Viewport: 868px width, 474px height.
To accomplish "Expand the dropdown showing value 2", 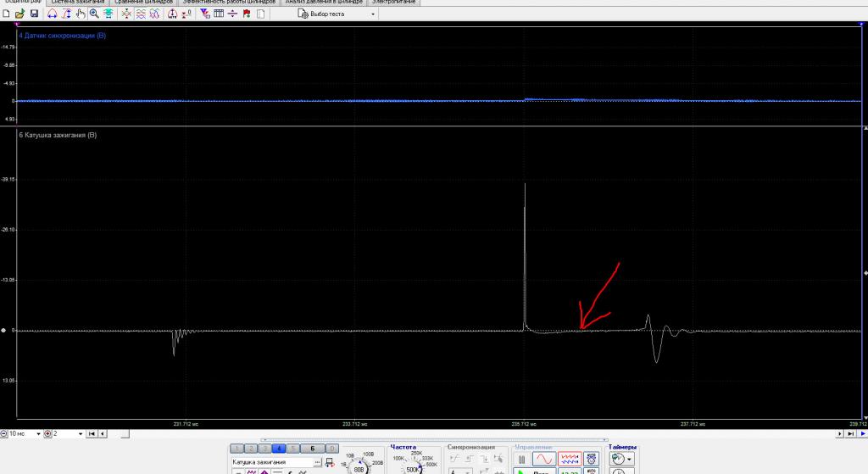I will pos(81,433).
